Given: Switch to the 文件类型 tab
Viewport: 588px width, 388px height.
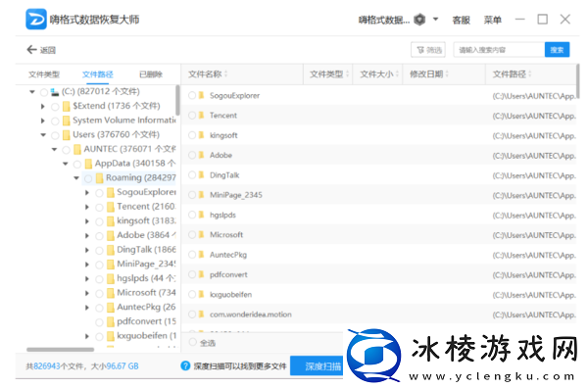Looking at the screenshot, I should [44, 74].
